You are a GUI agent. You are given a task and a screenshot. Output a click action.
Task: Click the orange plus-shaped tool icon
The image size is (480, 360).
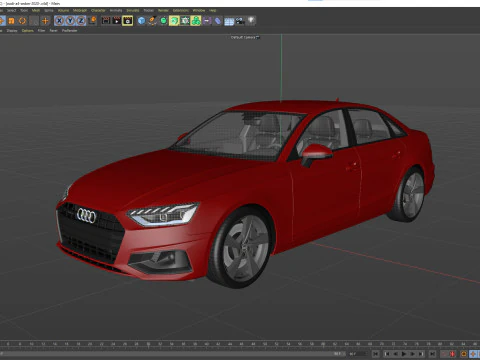tap(45, 21)
